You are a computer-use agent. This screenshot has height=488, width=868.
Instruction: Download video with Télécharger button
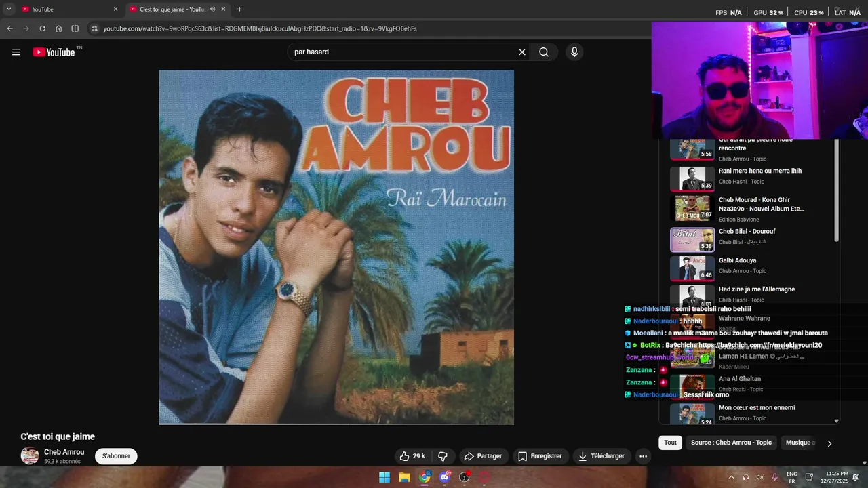click(601, 456)
